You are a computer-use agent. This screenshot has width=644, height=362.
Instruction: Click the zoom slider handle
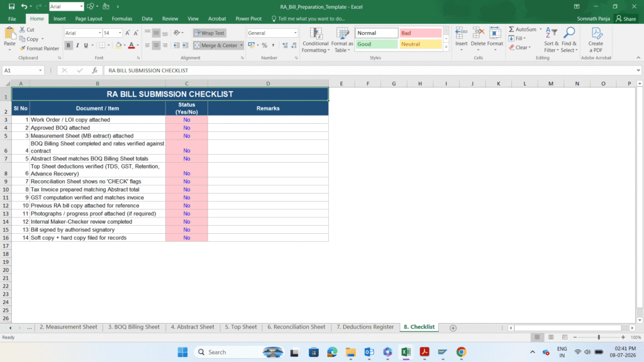[x=599, y=337]
